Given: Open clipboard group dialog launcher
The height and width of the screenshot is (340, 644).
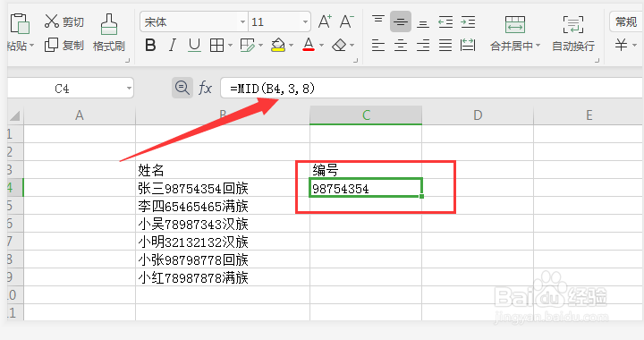Looking at the screenshot, I should pos(127,61).
